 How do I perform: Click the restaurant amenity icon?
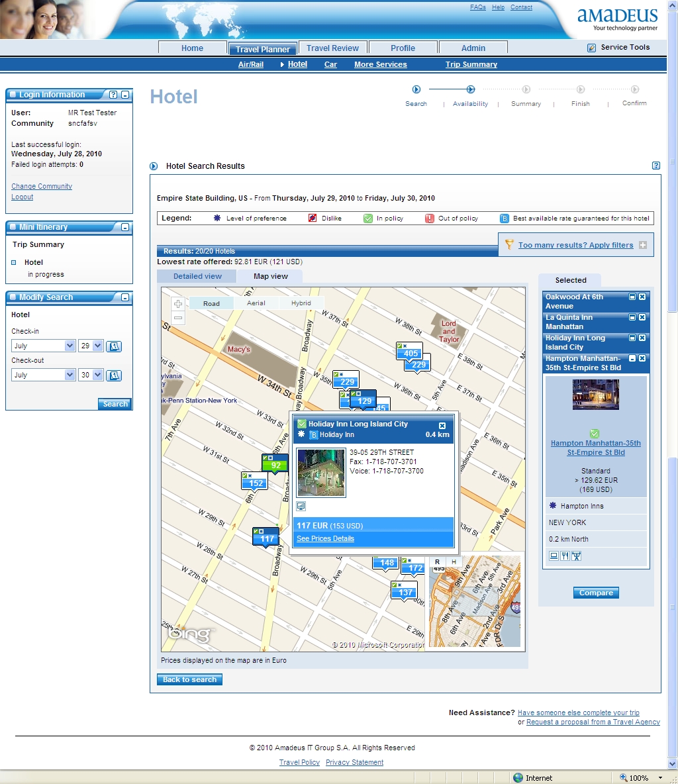point(565,556)
